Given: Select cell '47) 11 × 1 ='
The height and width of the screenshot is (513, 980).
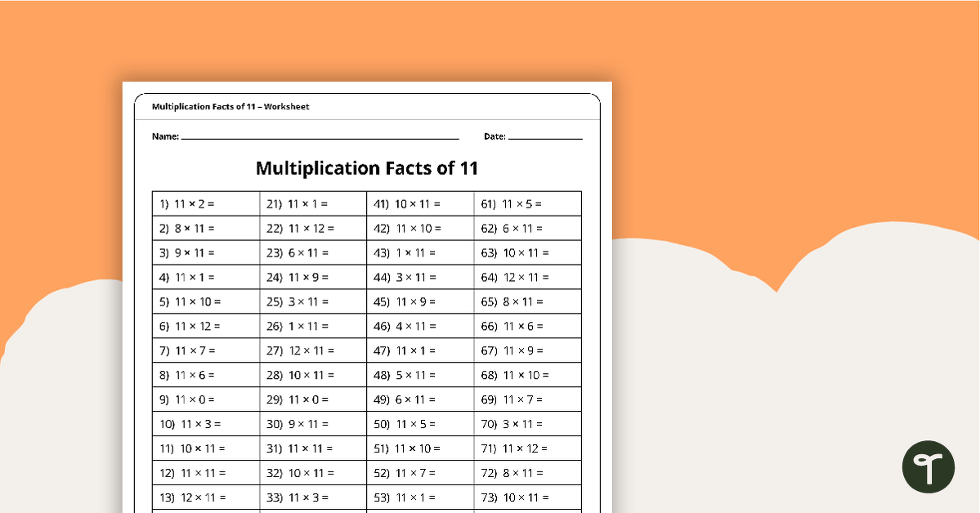Looking at the screenshot, I should (x=421, y=350).
